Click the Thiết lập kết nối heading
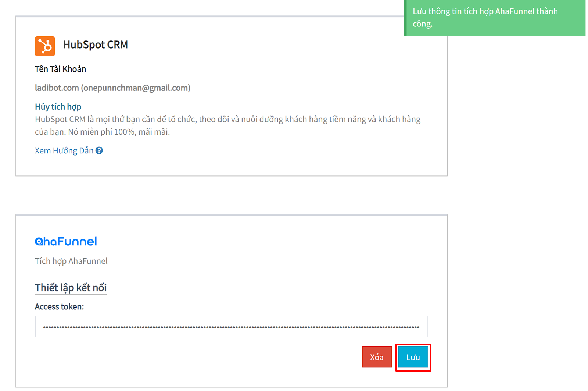The image size is (588, 391). tap(71, 288)
